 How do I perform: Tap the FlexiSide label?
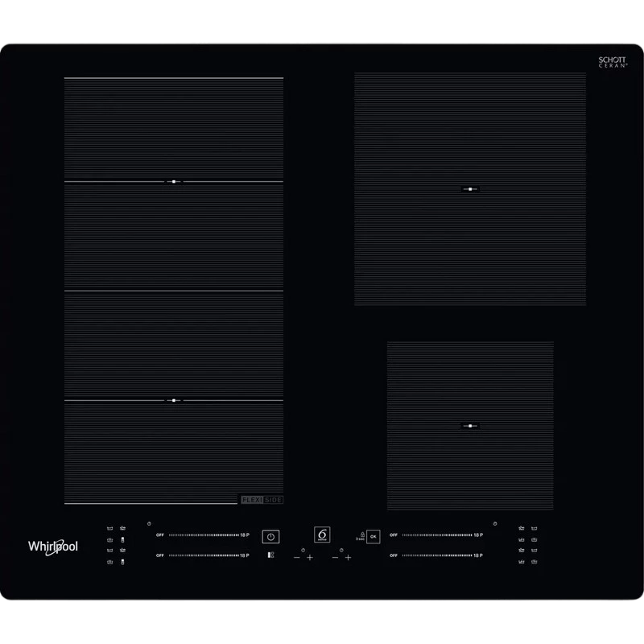(262, 500)
